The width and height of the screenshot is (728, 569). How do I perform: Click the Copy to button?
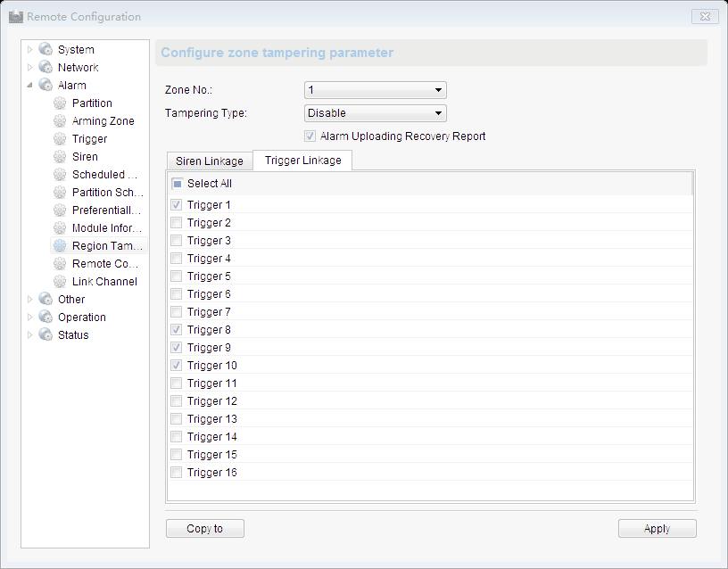pos(205,529)
